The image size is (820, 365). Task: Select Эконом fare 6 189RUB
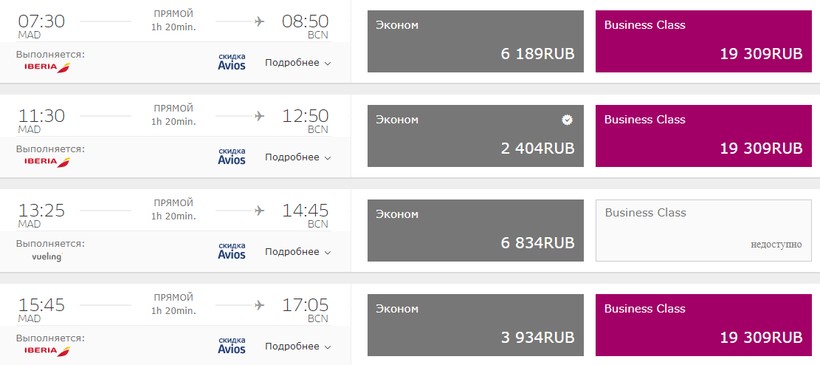tap(475, 41)
